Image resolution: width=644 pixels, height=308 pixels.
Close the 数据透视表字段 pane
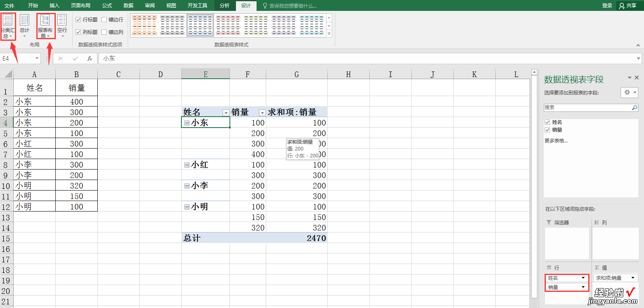click(637, 78)
